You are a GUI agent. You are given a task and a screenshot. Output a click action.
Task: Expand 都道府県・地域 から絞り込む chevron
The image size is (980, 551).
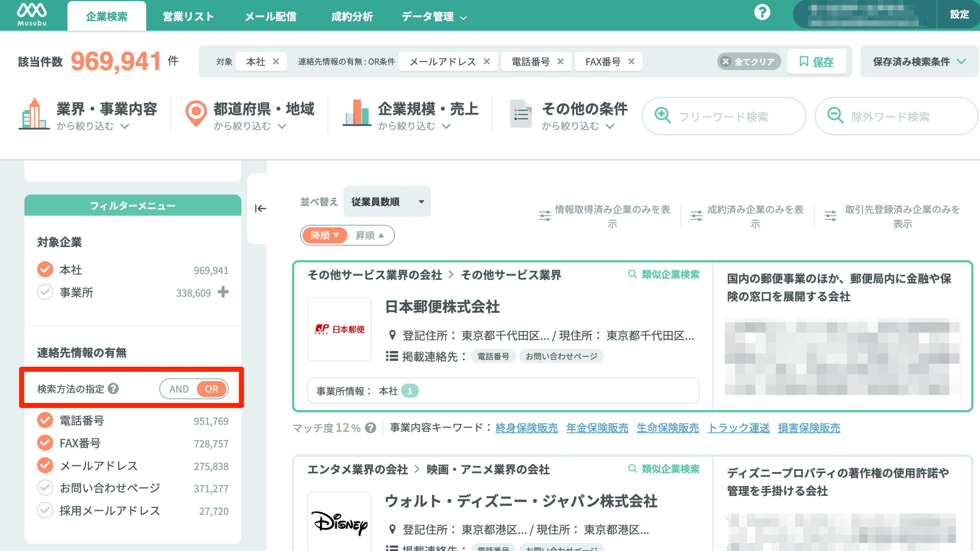click(282, 126)
